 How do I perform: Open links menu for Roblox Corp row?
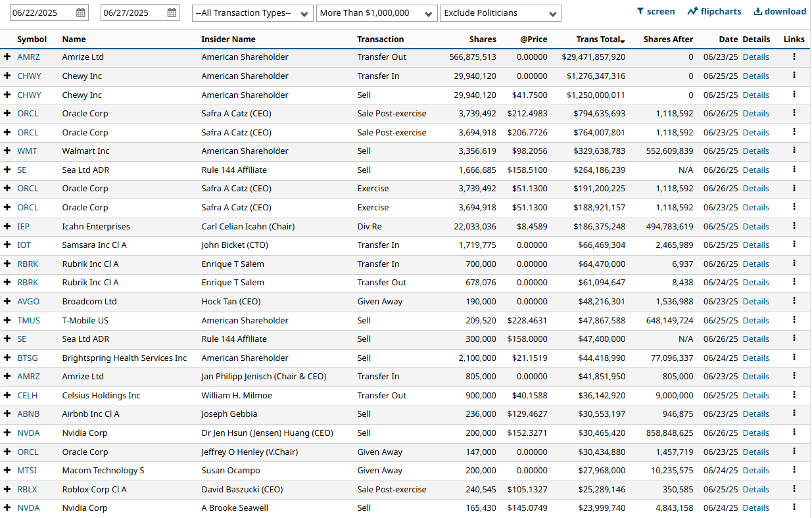794,489
